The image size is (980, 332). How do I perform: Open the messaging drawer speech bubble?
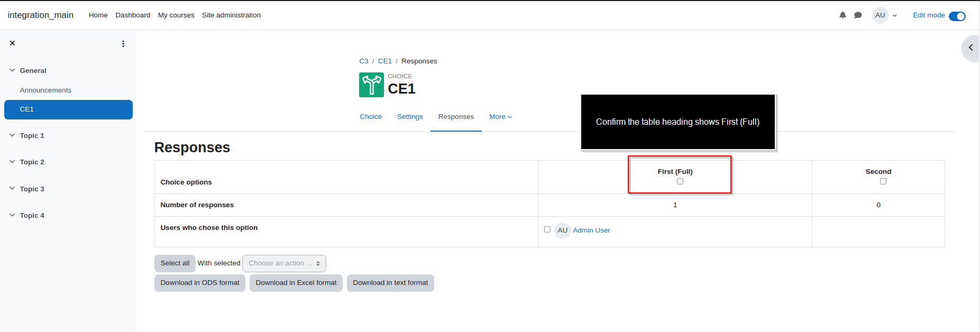[858, 15]
